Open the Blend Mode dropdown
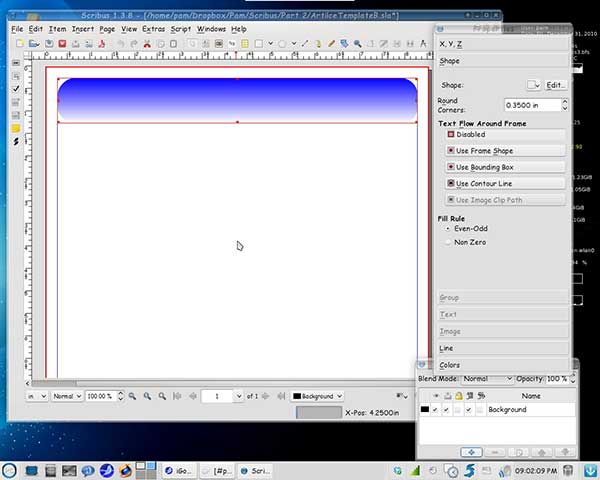Viewport: 600px width, 480px height. click(x=488, y=379)
